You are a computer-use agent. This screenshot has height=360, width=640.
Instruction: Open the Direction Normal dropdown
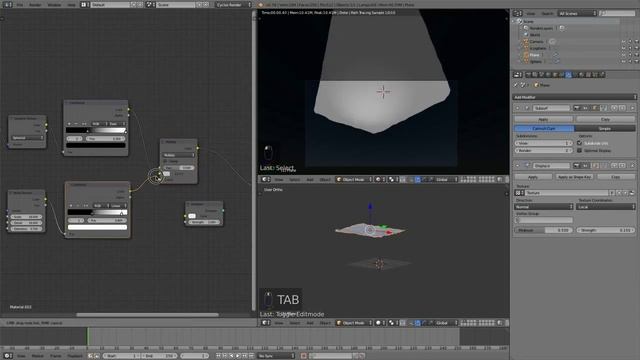(544, 207)
